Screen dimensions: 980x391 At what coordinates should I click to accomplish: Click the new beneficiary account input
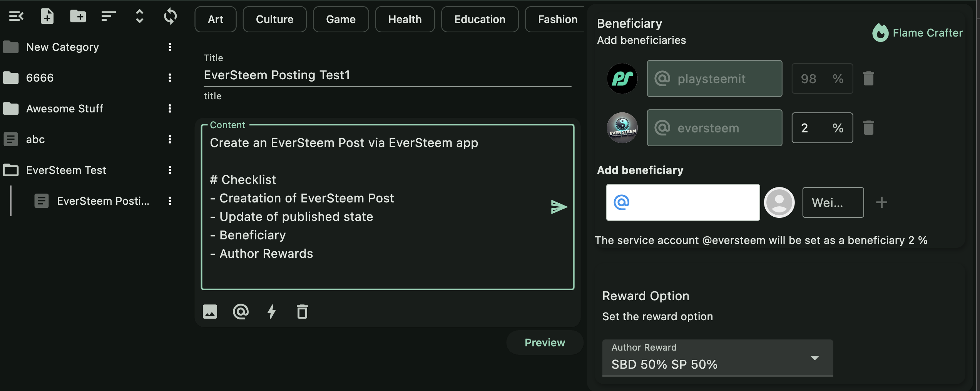tap(683, 202)
